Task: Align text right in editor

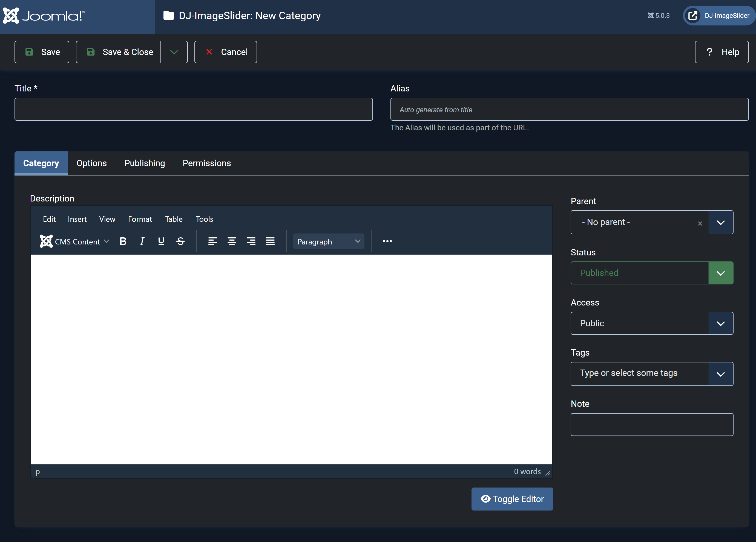Action: coord(251,241)
